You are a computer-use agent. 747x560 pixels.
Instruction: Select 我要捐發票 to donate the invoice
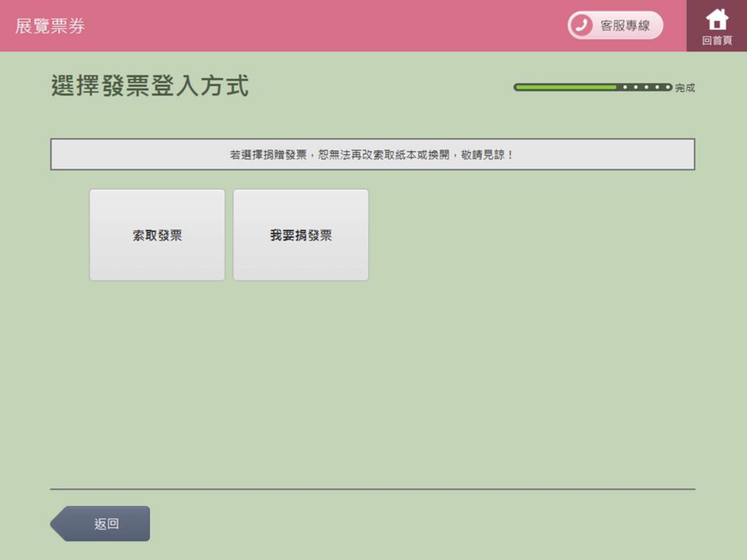pyautogui.click(x=301, y=235)
